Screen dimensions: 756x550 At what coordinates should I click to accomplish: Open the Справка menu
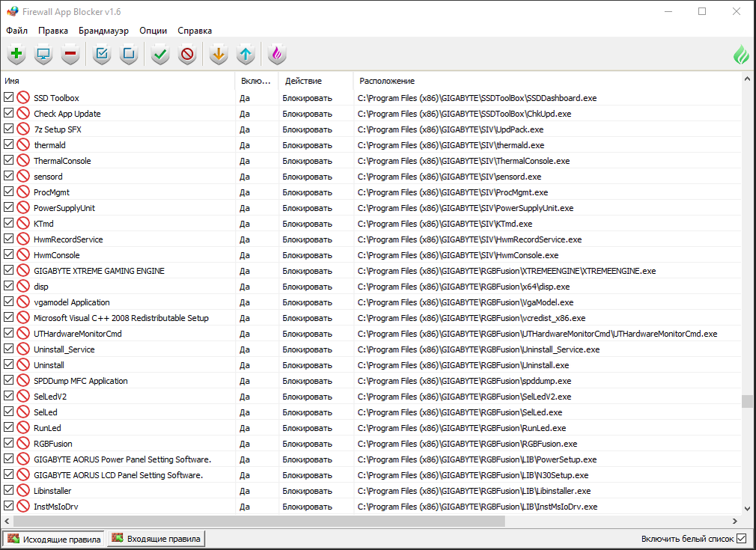(x=195, y=31)
